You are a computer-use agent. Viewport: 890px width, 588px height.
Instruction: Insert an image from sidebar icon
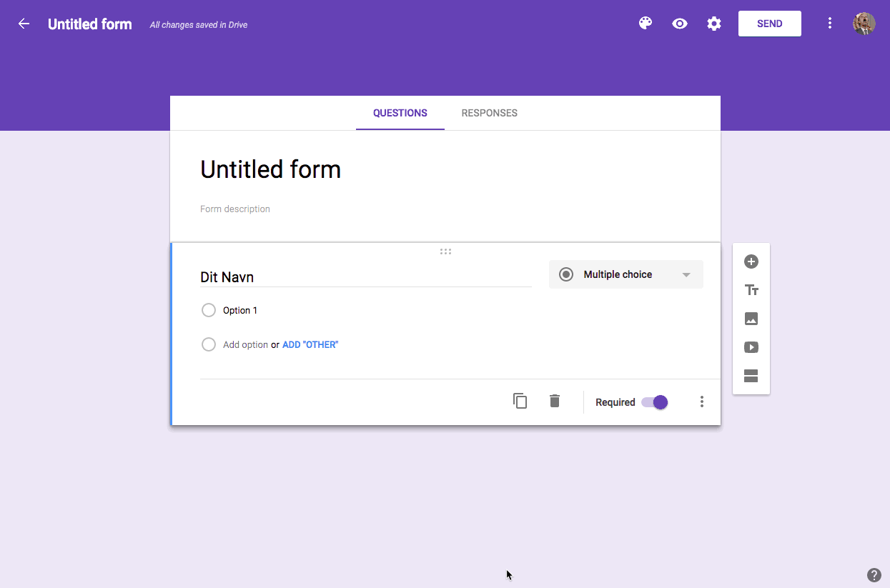(x=751, y=319)
